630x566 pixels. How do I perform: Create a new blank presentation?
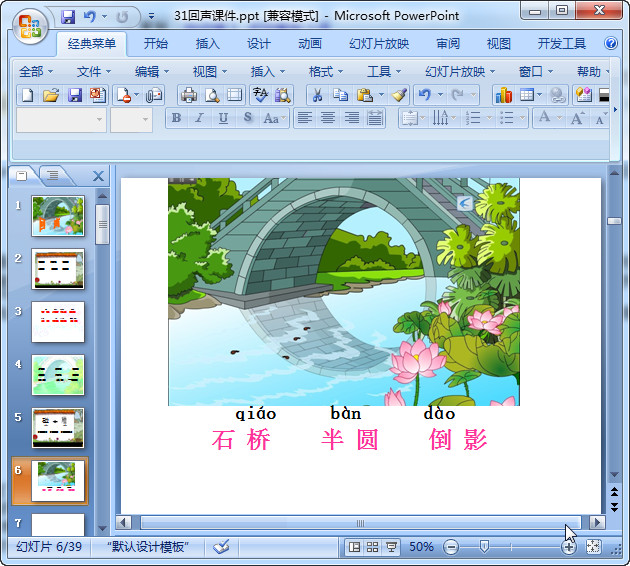[27, 96]
